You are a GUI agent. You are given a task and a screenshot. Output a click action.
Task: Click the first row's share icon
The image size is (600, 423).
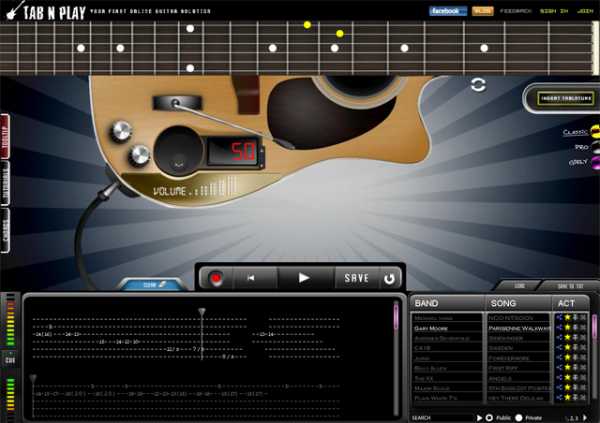(559, 317)
